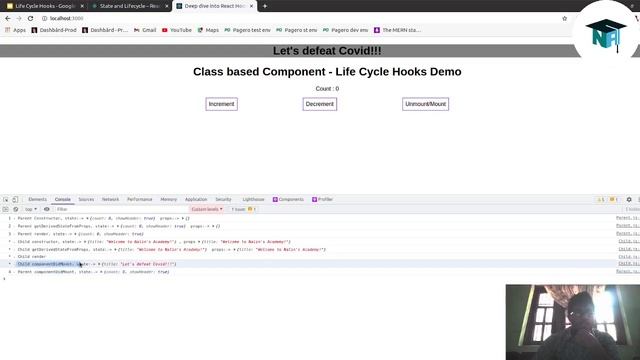Close the Life Cycle Hooks Google tab

82,6
